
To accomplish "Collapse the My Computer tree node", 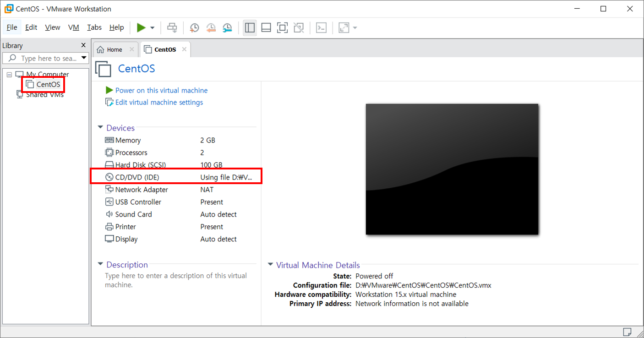I will click(9, 74).
